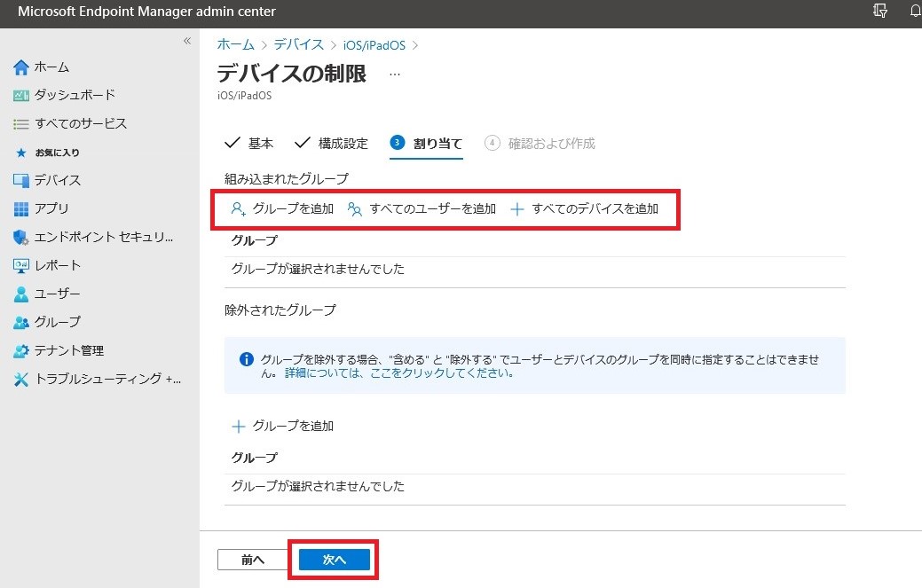
Task: Click the plus icon under excluded groups (除外されたグループ)
Action: pyautogui.click(x=238, y=427)
